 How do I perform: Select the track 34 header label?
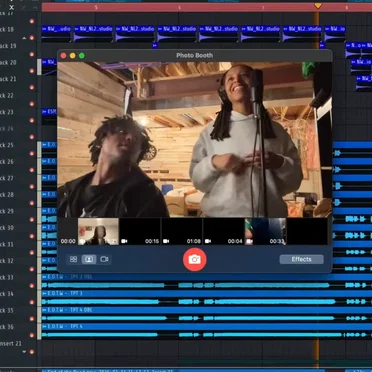coord(7,294)
